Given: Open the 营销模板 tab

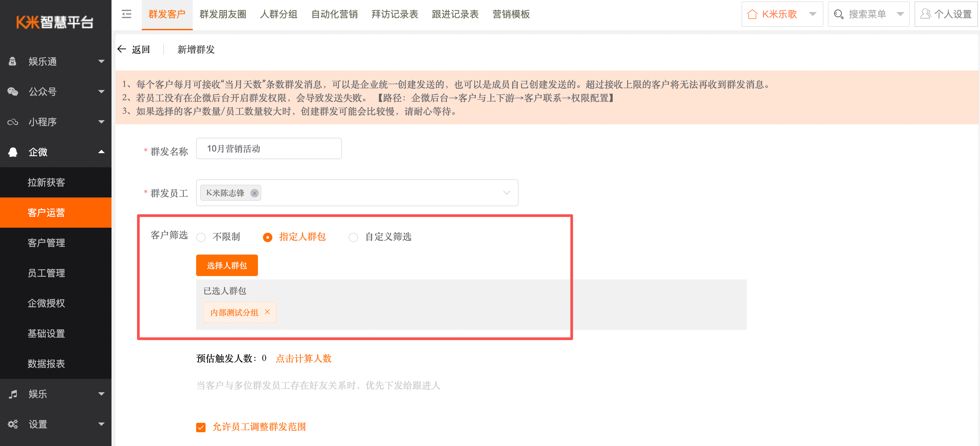Looking at the screenshot, I should (x=510, y=14).
